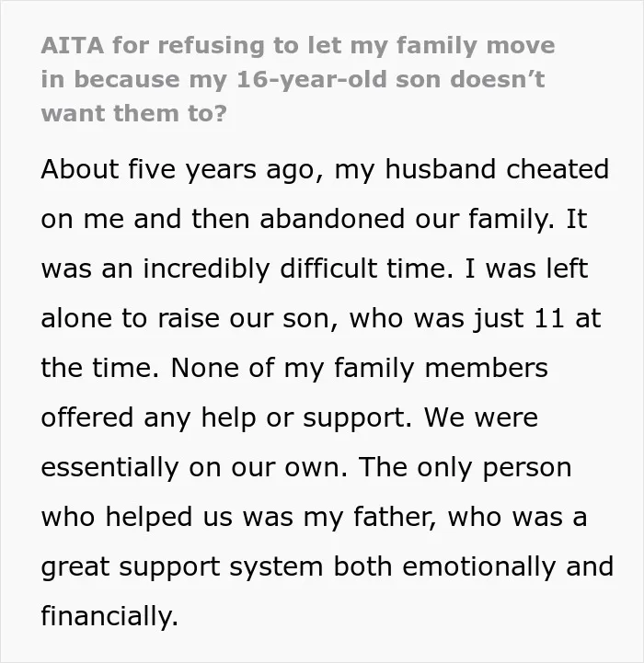Screen dimensions: 644x663
Task: Select the word "cheated" in first line
Action: coord(558,168)
